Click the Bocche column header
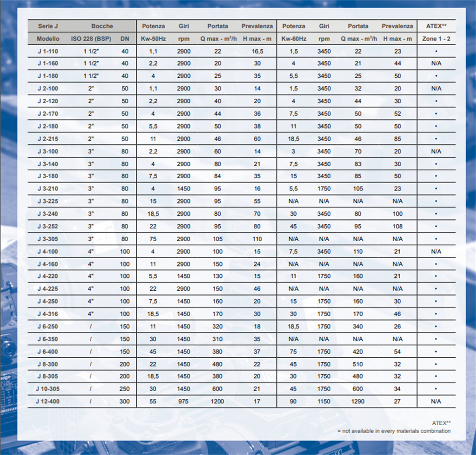Screen dimensions: 476x455 pos(102,26)
